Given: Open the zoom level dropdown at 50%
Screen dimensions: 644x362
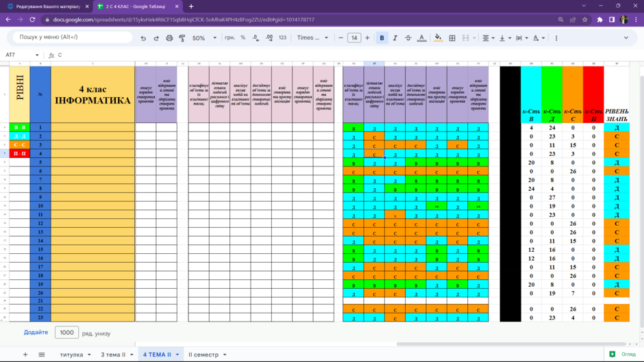Looking at the screenshot, I should [204, 38].
